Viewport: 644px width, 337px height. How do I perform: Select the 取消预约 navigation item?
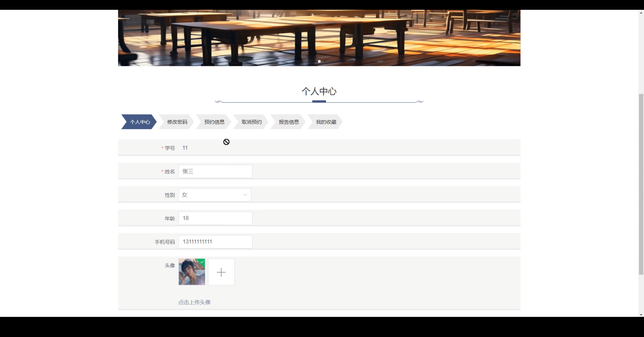tap(251, 122)
